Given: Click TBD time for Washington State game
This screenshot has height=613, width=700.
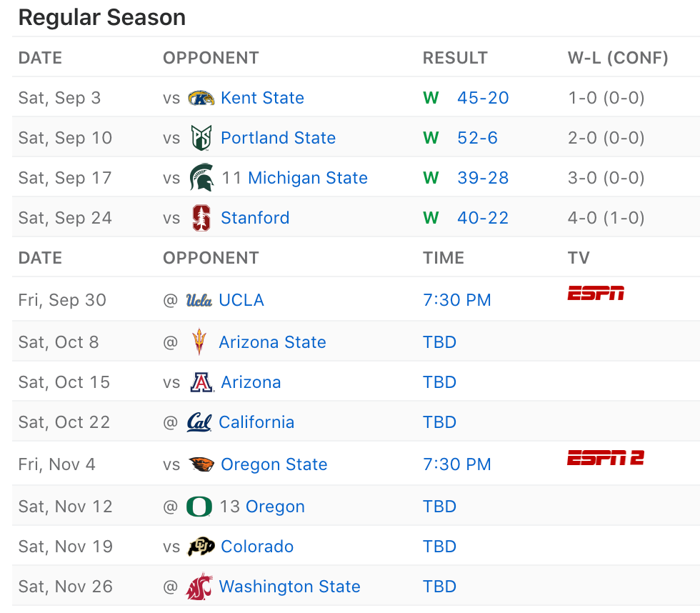Looking at the screenshot, I should 440,587.
